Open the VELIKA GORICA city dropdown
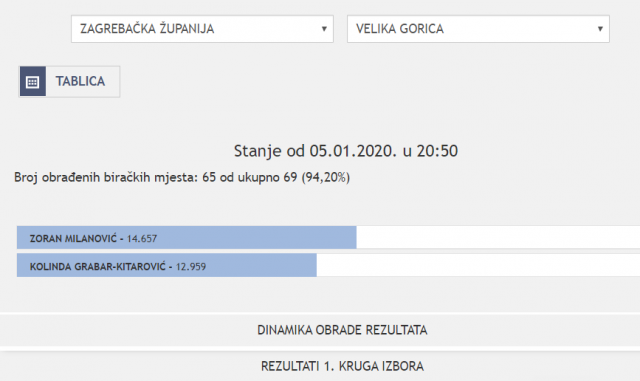 pyautogui.click(x=478, y=29)
